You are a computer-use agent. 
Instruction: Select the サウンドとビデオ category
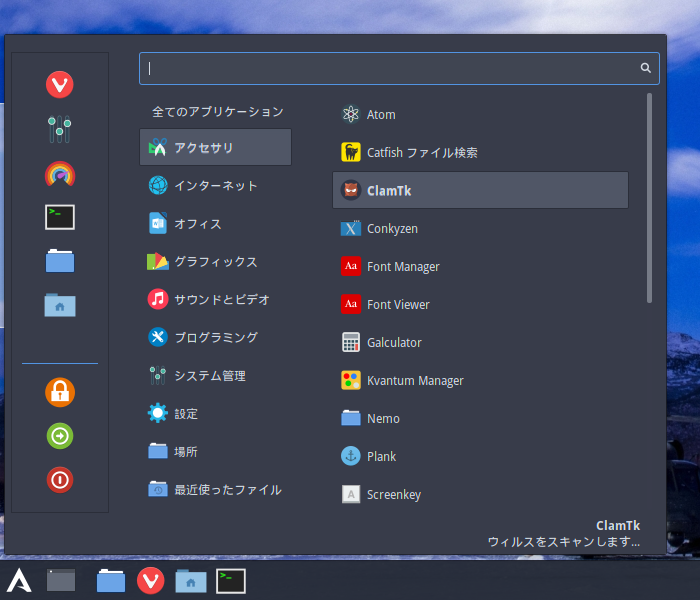pyautogui.click(x=216, y=299)
